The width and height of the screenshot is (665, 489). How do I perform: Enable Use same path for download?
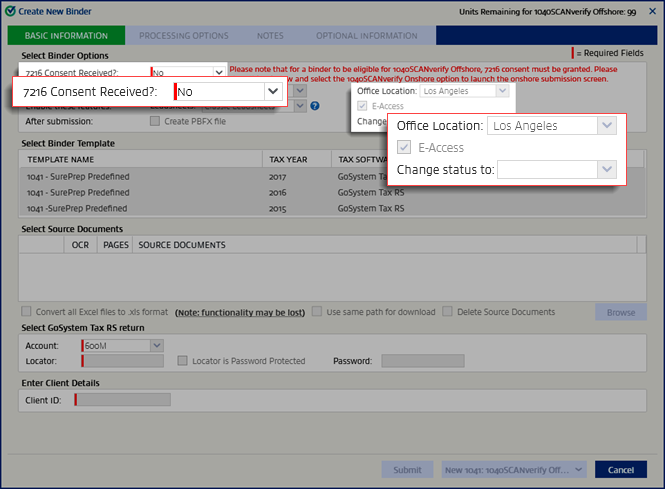317,312
